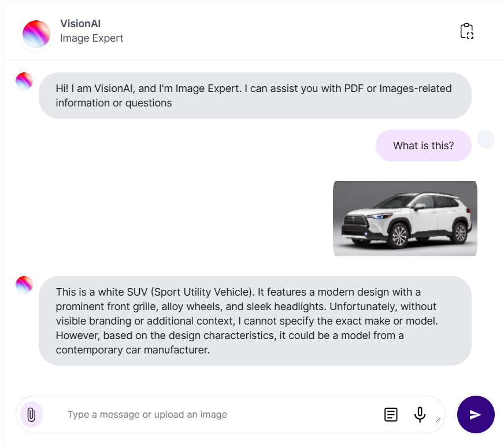504x446 pixels.
Task: Click bot avatar next to SUV reply
Action: tap(24, 285)
